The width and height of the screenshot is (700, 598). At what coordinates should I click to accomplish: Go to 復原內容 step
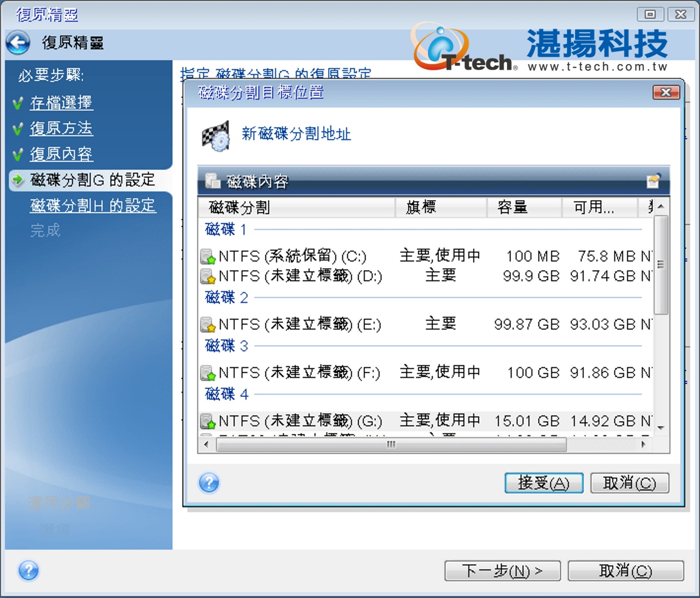(x=61, y=154)
